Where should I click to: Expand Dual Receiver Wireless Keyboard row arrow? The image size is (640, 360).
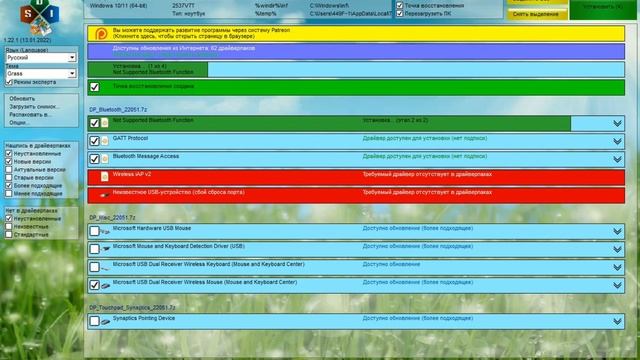[x=617, y=267]
